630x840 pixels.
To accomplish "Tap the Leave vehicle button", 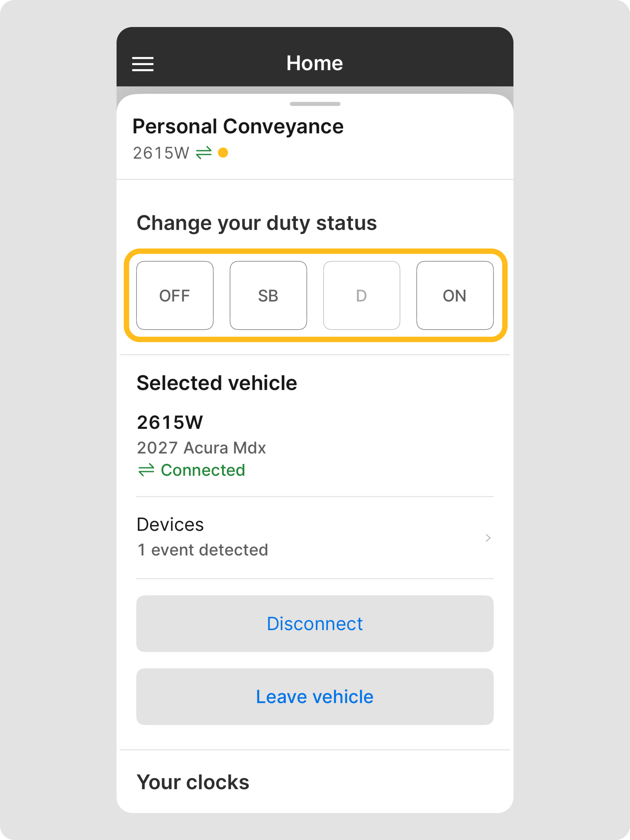I will click(315, 697).
